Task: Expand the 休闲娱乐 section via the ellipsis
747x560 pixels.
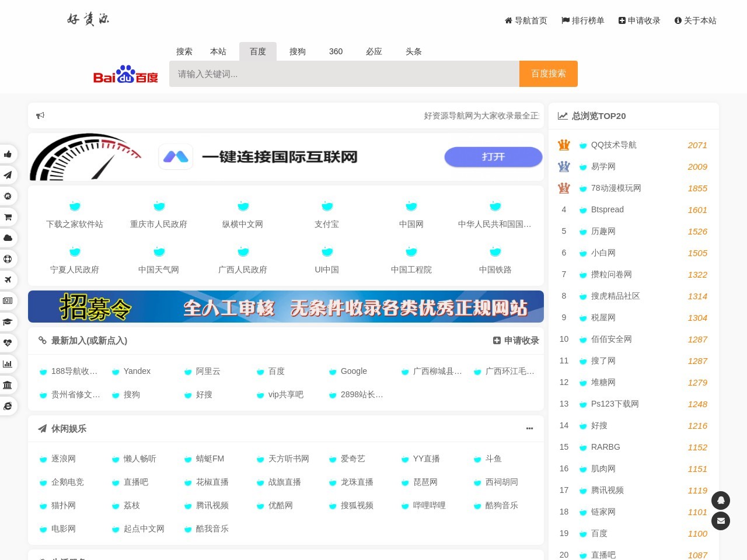Action: point(529,429)
